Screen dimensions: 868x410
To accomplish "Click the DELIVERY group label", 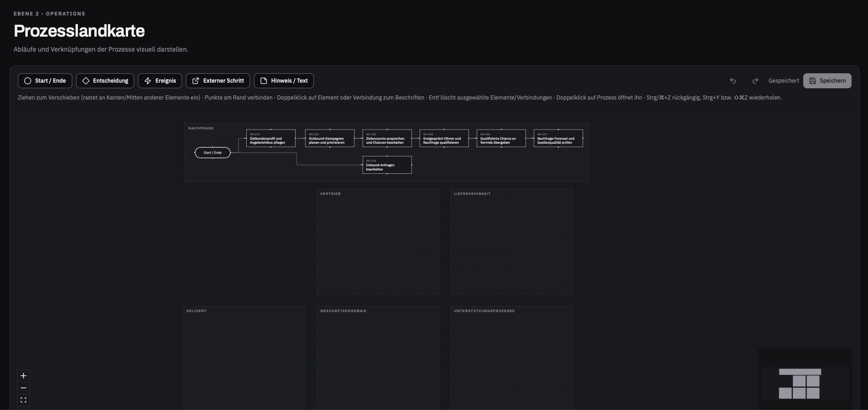I will click(196, 311).
